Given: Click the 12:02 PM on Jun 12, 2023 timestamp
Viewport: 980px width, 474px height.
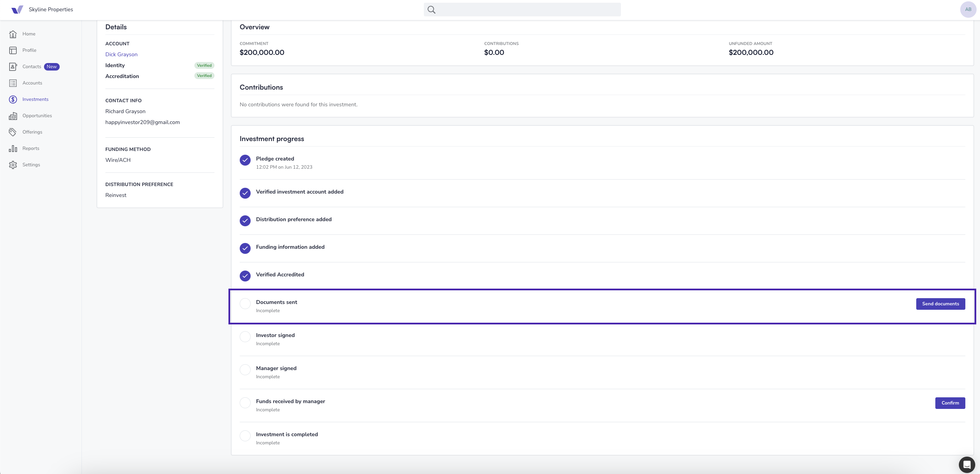Looking at the screenshot, I should (x=284, y=167).
